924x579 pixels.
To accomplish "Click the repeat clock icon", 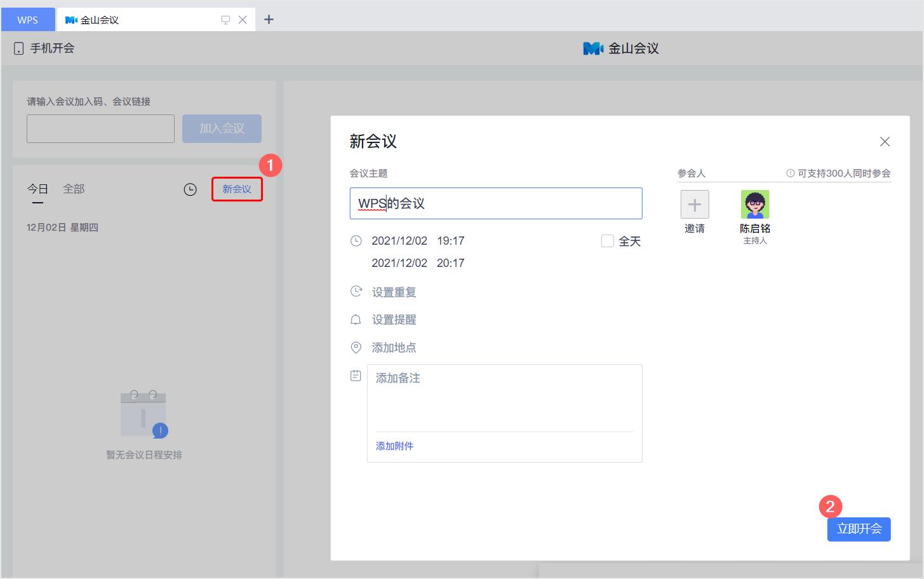I will 356,292.
